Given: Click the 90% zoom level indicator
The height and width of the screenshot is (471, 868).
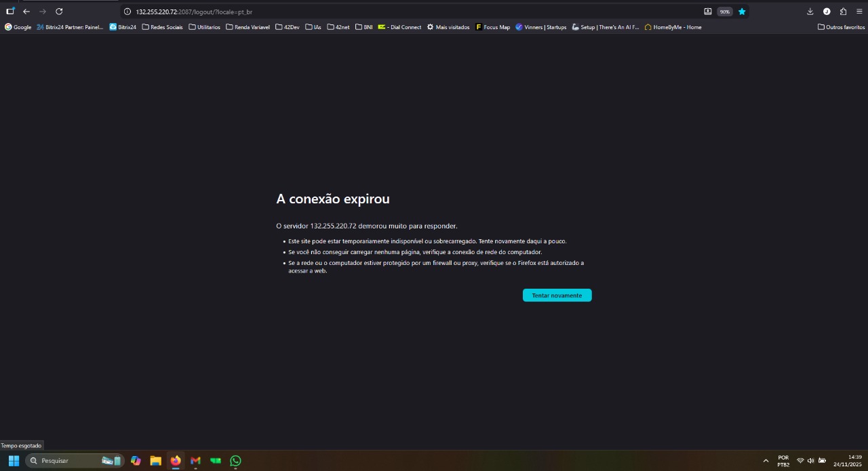Looking at the screenshot, I should (724, 12).
